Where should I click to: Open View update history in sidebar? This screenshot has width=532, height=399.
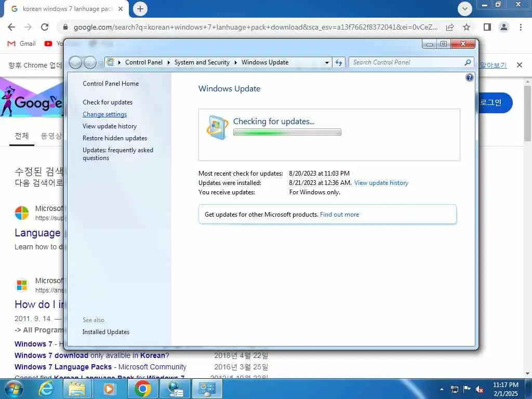(x=110, y=126)
